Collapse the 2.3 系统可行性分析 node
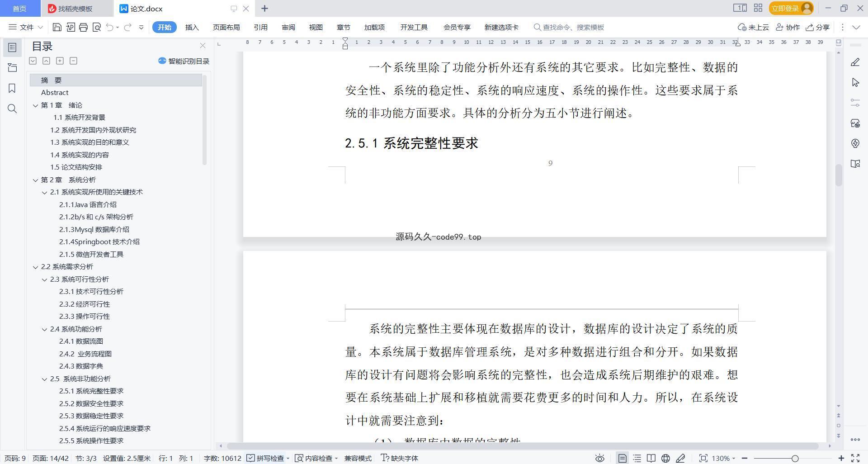Viewport: 868px width, 464px height. (44, 279)
